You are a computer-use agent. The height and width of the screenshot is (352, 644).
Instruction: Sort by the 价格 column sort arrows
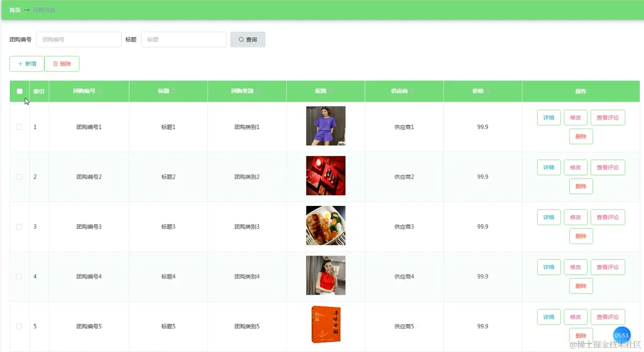(x=488, y=91)
